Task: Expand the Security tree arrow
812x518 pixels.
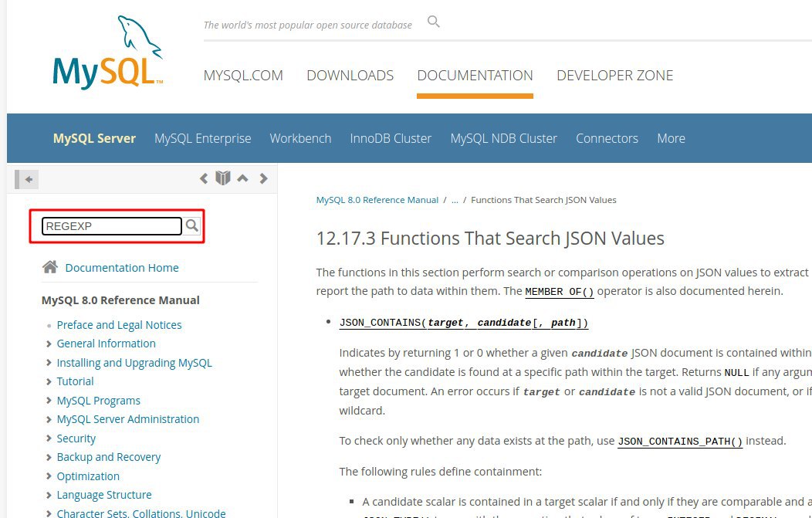Action: coord(49,438)
